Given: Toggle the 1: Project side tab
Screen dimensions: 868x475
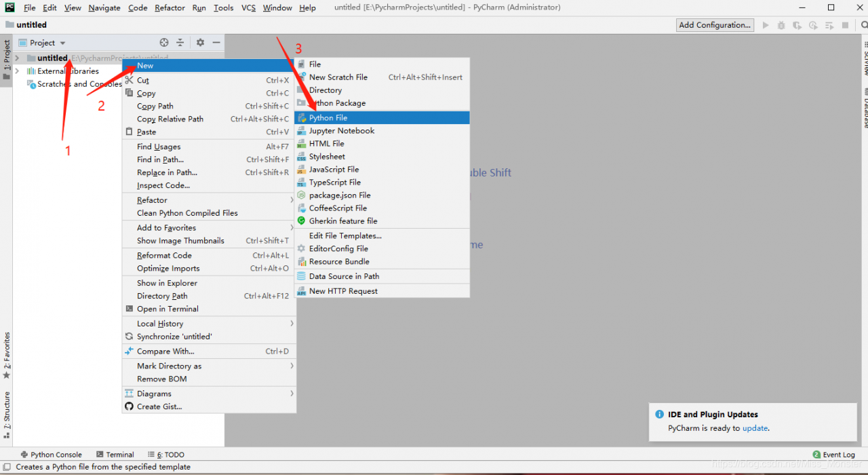Looking at the screenshot, I should click(x=7, y=59).
